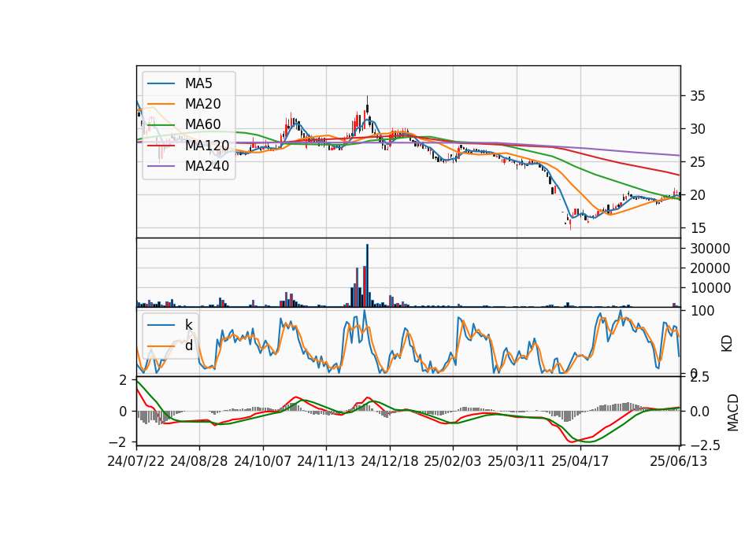Click the MACD axis title label

[733, 412]
